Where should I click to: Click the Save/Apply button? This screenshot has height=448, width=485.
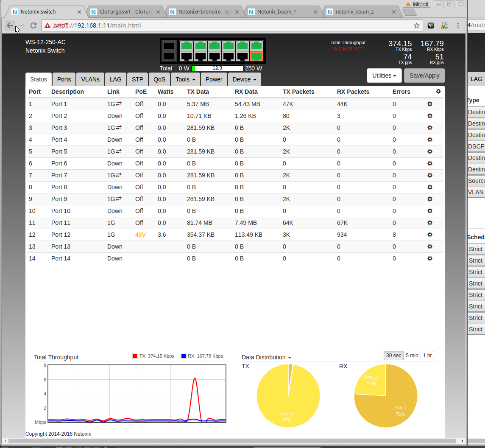pyautogui.click(x=424, y=76)
